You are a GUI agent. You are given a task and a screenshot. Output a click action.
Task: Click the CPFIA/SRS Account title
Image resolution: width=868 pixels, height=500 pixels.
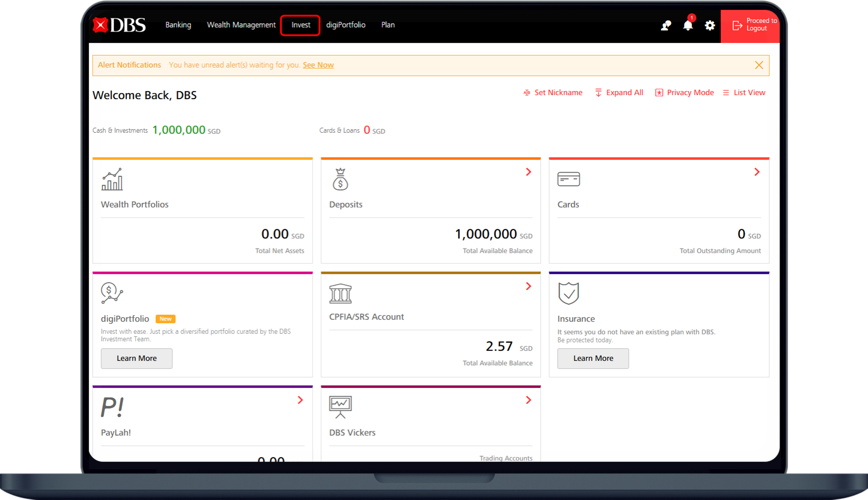tap(366, 317)
